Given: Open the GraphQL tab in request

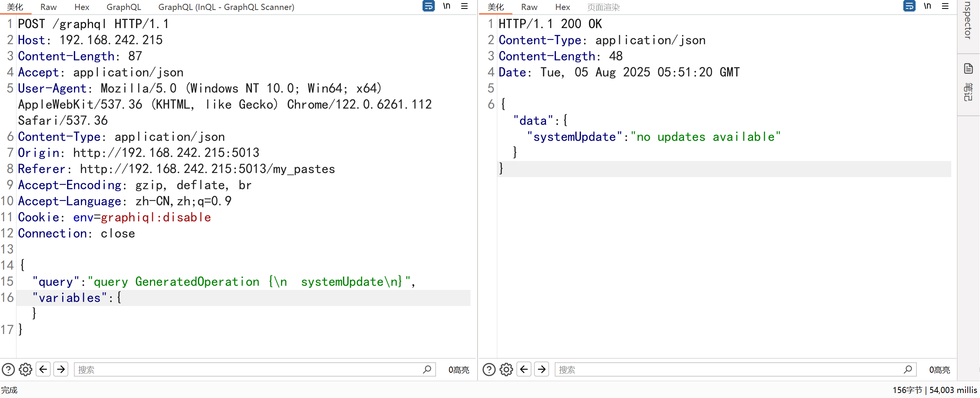Looking at the screenshot, I should click(x=123, y=7).
